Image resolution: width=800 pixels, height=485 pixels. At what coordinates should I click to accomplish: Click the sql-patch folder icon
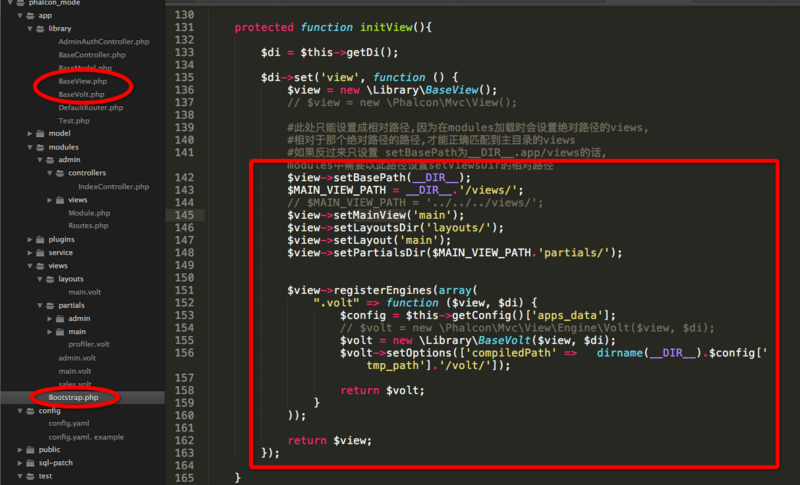pos(31,463)
